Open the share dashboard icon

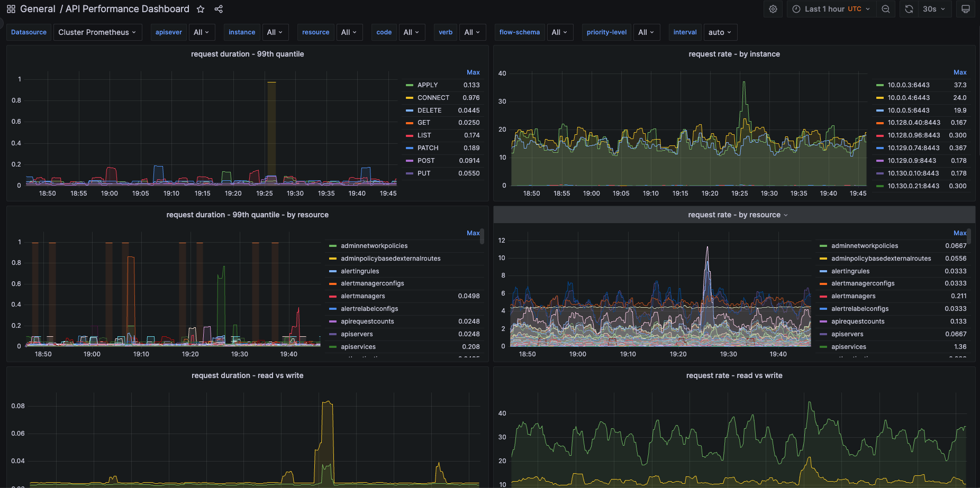click(219, 9)
